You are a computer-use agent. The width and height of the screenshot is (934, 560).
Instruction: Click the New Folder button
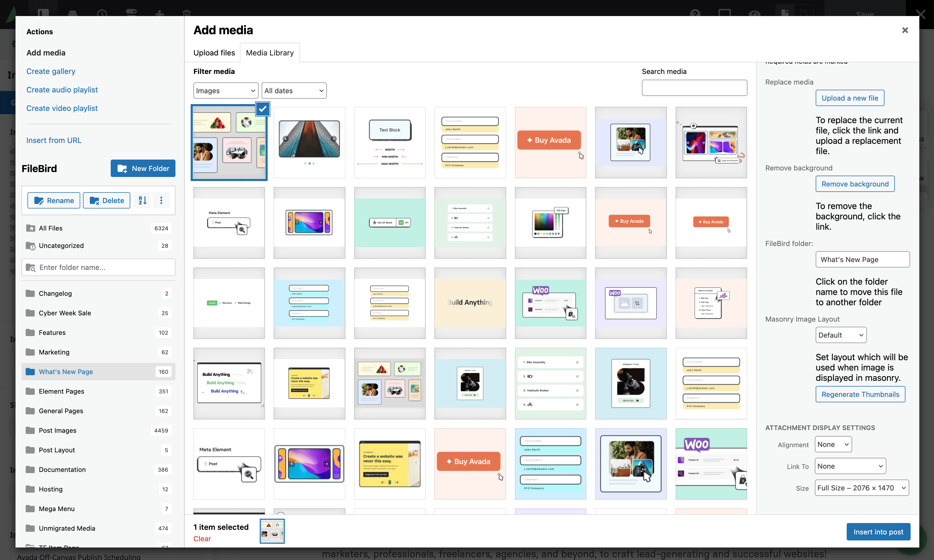[143, 168]
